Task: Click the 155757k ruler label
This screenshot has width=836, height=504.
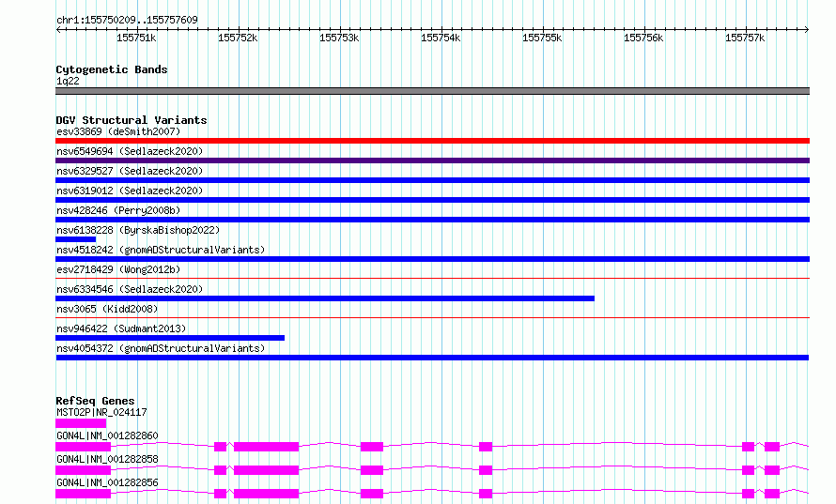Action: [x=745, y=38]
